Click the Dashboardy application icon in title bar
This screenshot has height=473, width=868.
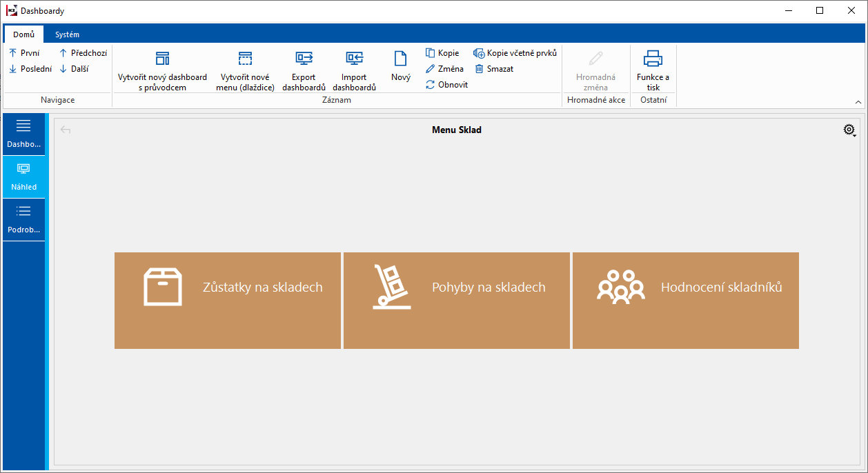click(11, 10)
